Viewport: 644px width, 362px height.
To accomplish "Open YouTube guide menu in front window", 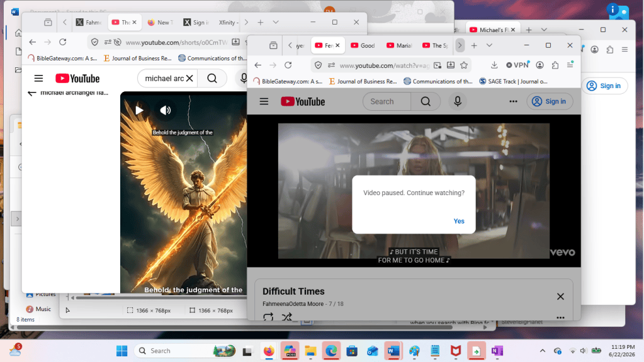I will coord(264,101).
